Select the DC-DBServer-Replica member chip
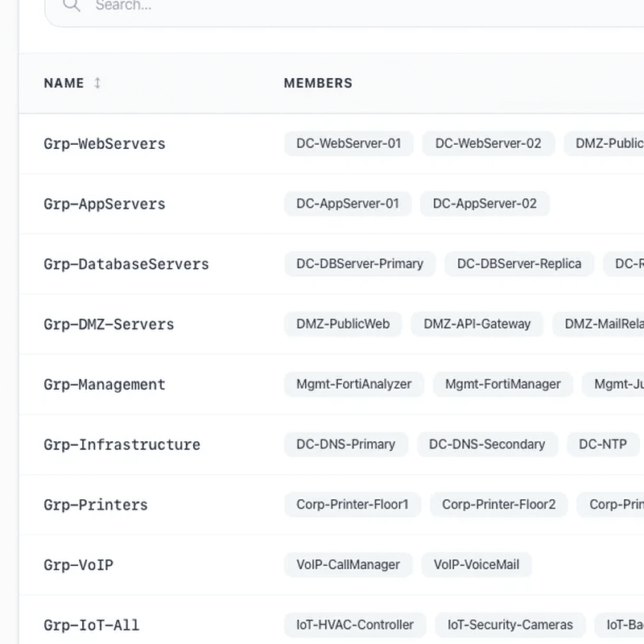 point(519,263)
